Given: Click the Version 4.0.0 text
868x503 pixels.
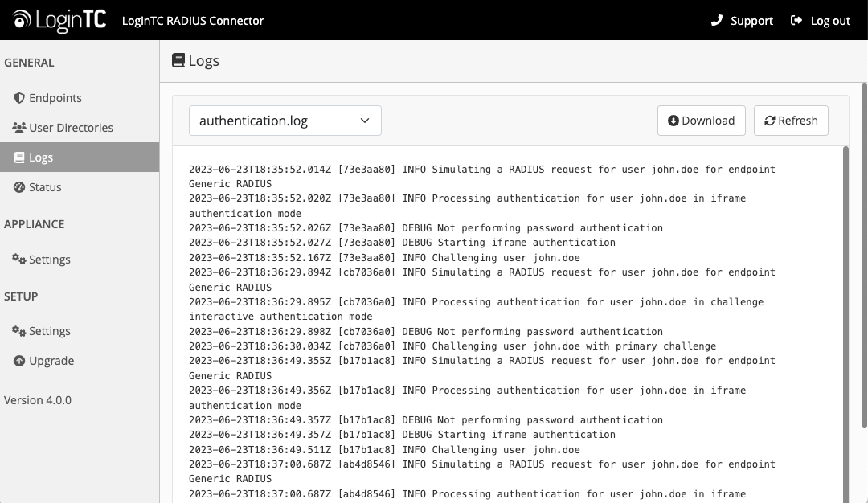Looking at the screenshot, I should click(38, 400).
